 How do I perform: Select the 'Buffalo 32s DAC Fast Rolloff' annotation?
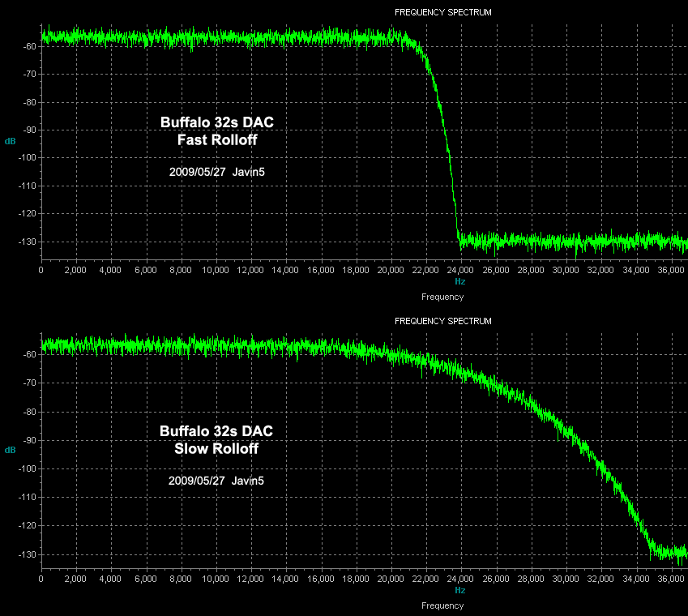tap(217, 130)
